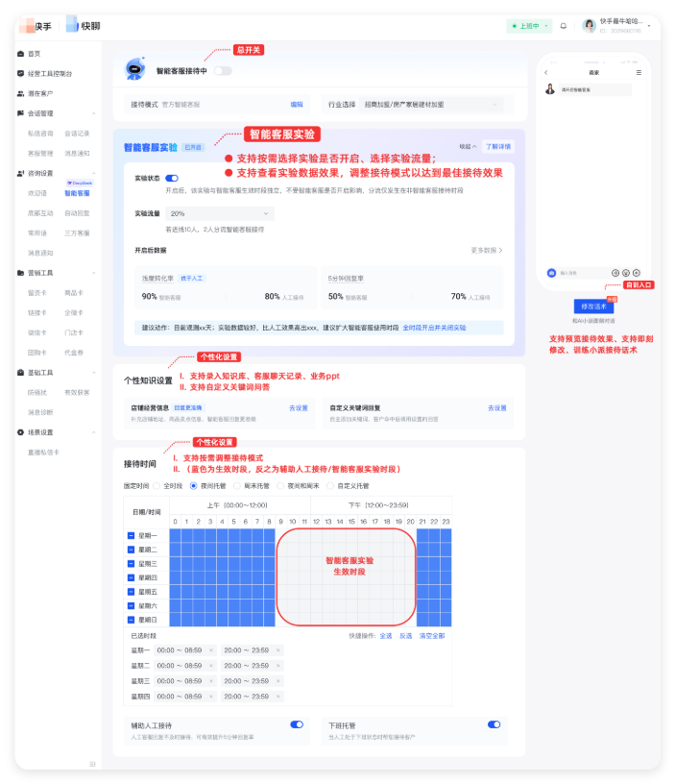This screenshot has height=784, width=675.
Task: Click the plus icon in chat input bar
Action: (637, 273)
